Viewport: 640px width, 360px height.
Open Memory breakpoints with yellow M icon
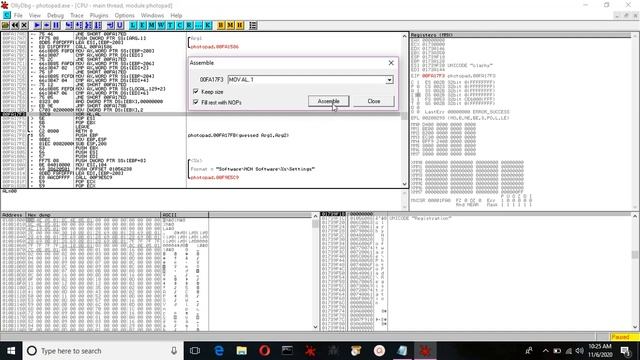(230, 25)
